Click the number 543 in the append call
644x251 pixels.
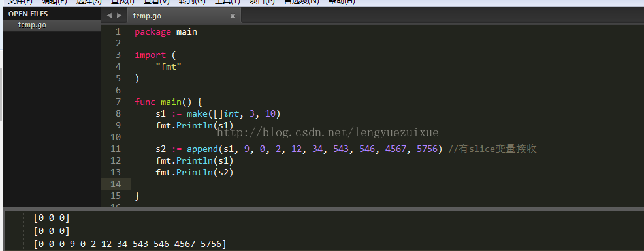[340, 149]
